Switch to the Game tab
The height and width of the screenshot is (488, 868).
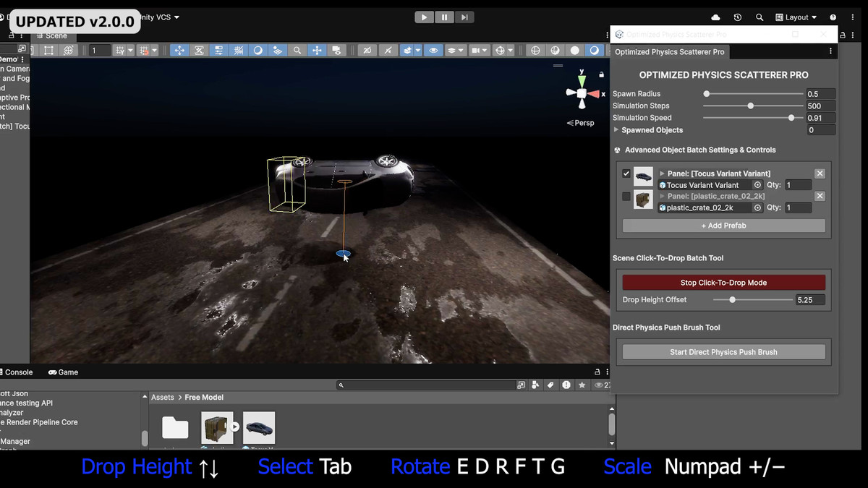[64, 372]
